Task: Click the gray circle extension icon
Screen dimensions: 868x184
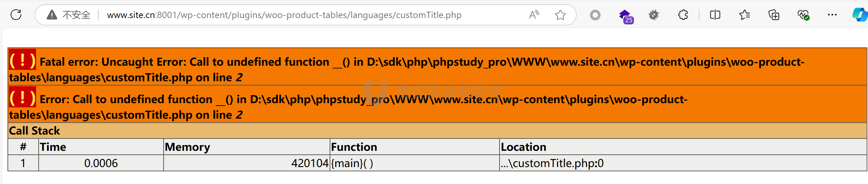Action: click(595, 15)
